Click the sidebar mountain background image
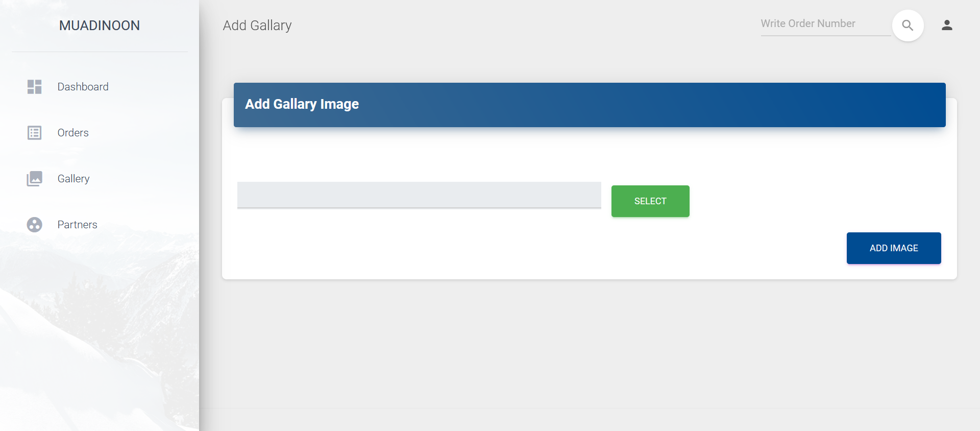The width and height of the screenshot is (980, 431). [100, 332]
